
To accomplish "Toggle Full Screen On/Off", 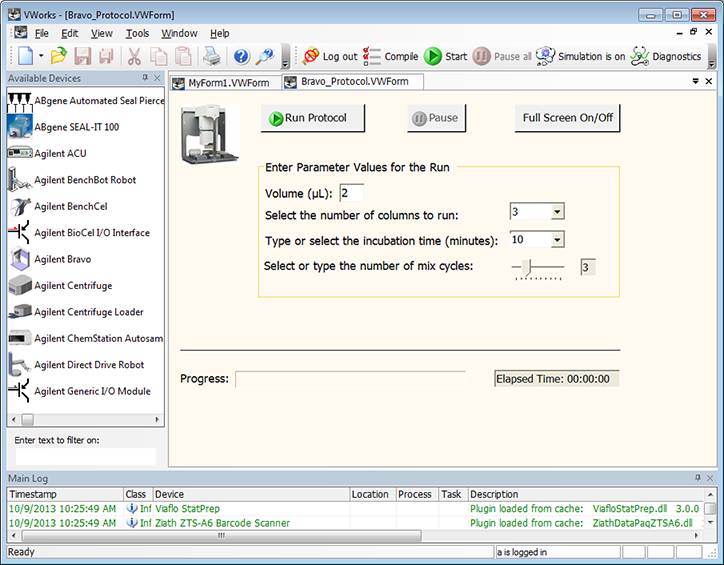I will click(568, 118).
